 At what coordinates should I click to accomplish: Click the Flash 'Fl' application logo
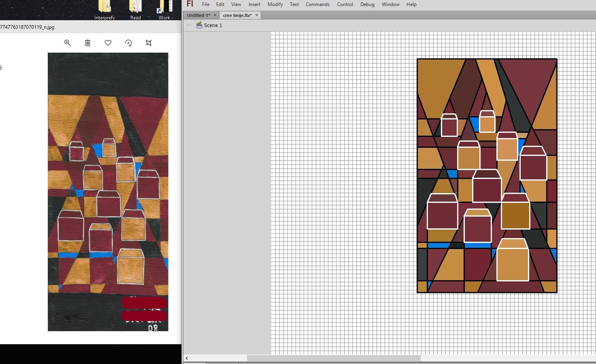(x=190, y=4)
